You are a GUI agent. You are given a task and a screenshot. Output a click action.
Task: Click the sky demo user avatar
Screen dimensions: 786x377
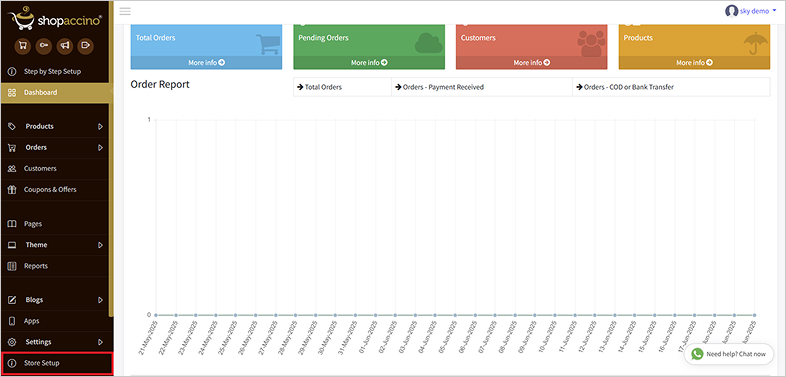point(731,11)
